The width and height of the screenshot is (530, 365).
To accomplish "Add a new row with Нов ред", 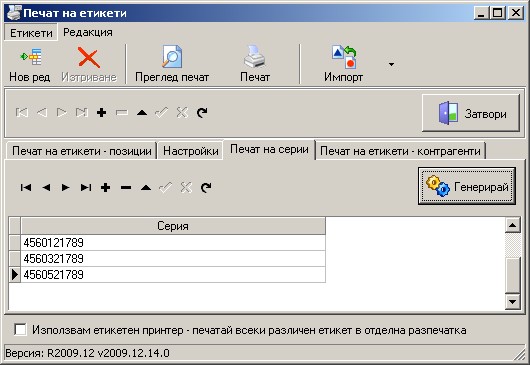I will (30, 64).
